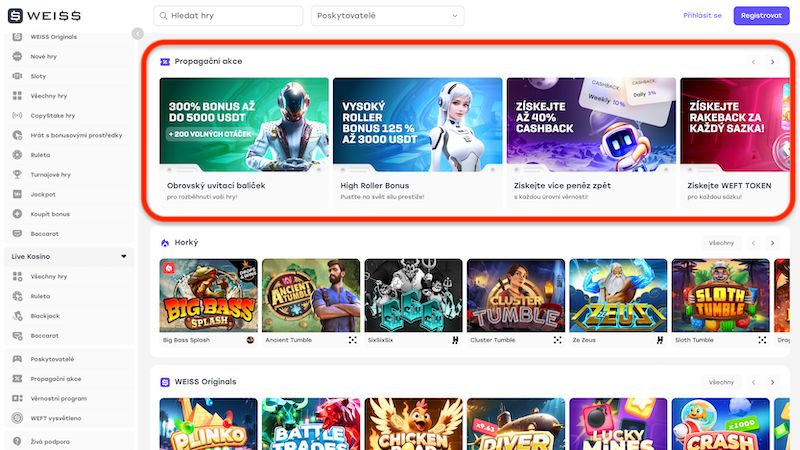Click the search magnifier icon
This screenshot has height=450, width=800.
pos(163,16)
